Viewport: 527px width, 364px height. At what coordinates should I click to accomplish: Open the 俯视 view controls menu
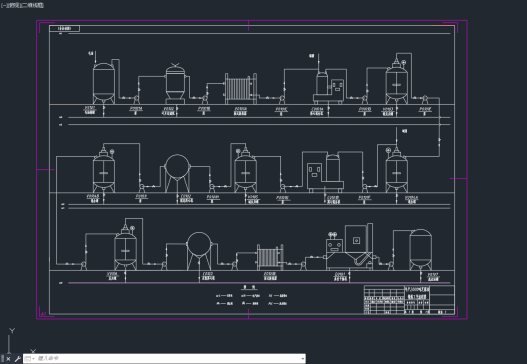pos(13,5)
